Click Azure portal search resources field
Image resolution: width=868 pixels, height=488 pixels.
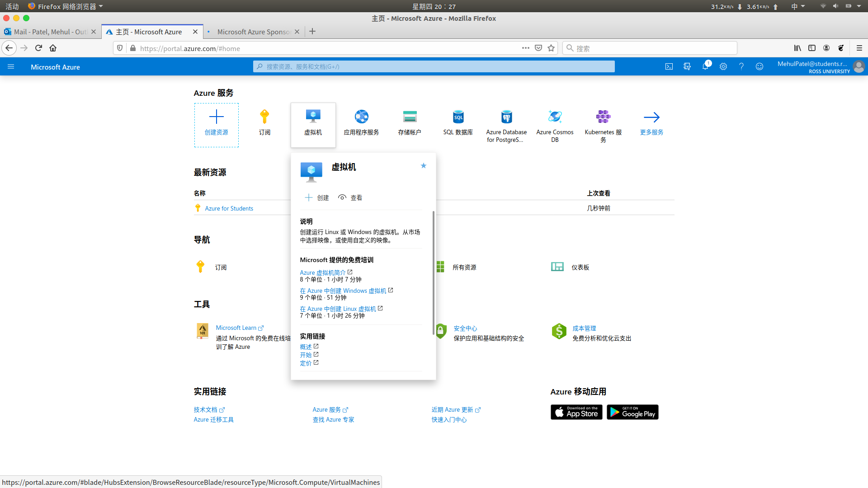tap(434, 66)
